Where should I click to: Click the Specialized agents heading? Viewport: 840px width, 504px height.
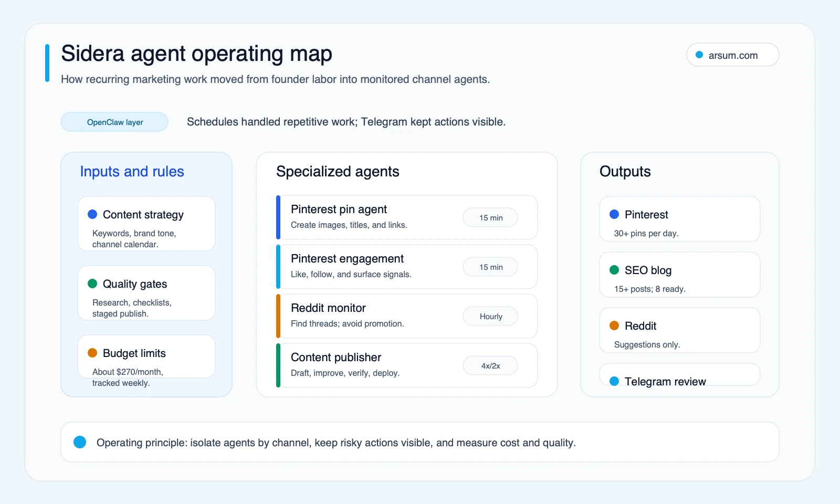[338, 172]
